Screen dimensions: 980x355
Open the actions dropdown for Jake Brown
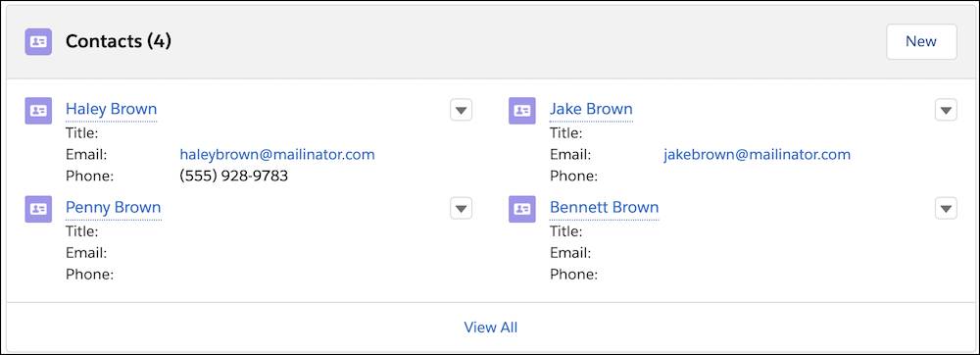pyautogui.click(x=946, y=110)
